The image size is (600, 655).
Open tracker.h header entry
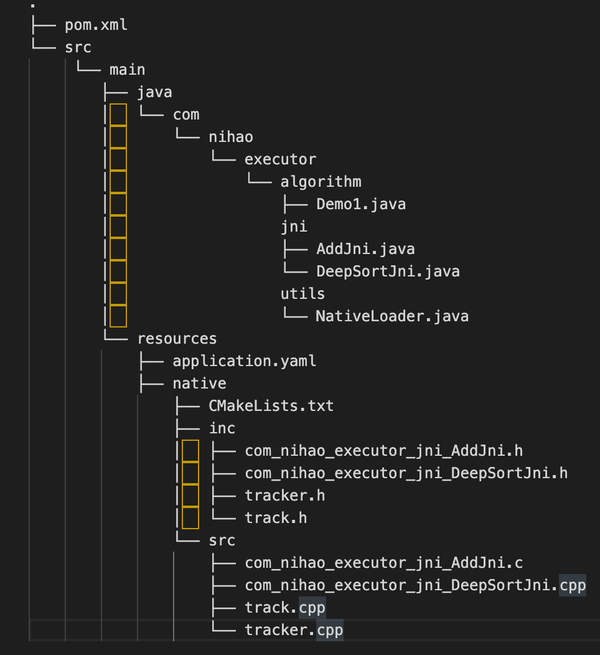point(285,495)
